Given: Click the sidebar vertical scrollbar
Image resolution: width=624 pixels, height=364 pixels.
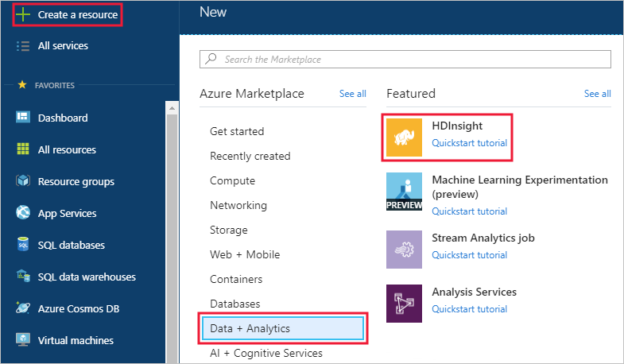Looking at the screenshot, I should click(x=171, y=230).
